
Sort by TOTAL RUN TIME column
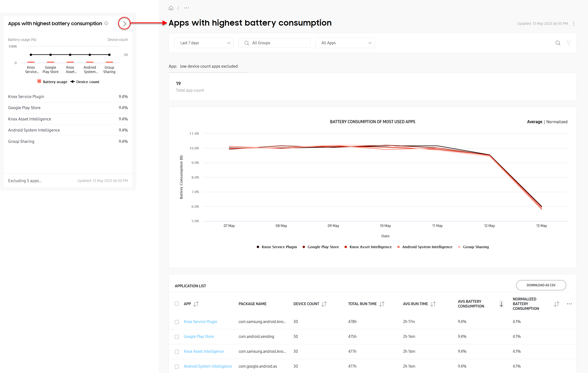tap(382, 304)
